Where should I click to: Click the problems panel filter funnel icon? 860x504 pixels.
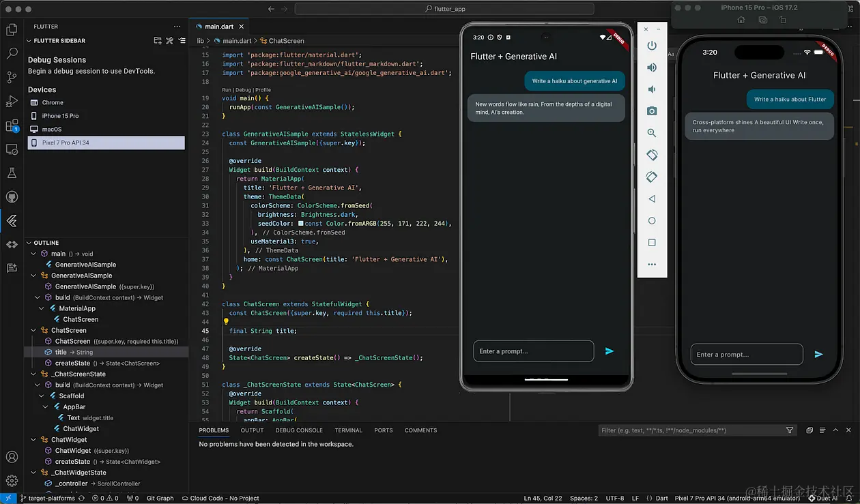[x=790, y=430]
